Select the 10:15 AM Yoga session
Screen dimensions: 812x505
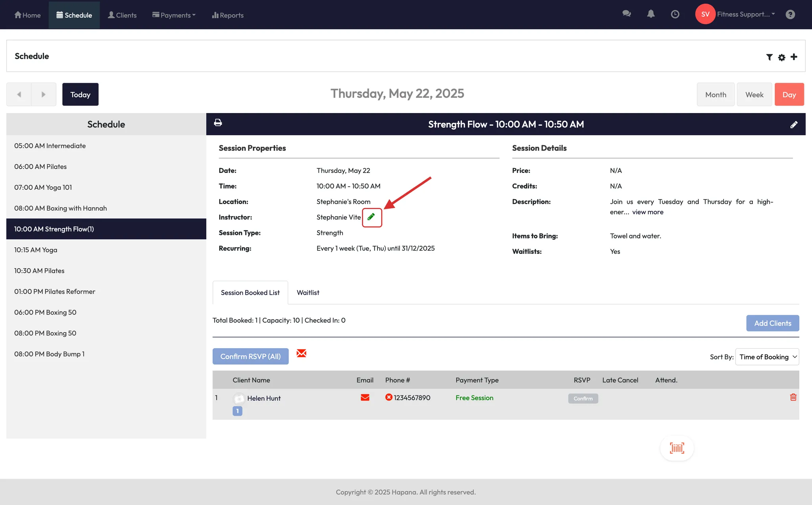pos(36,250)
